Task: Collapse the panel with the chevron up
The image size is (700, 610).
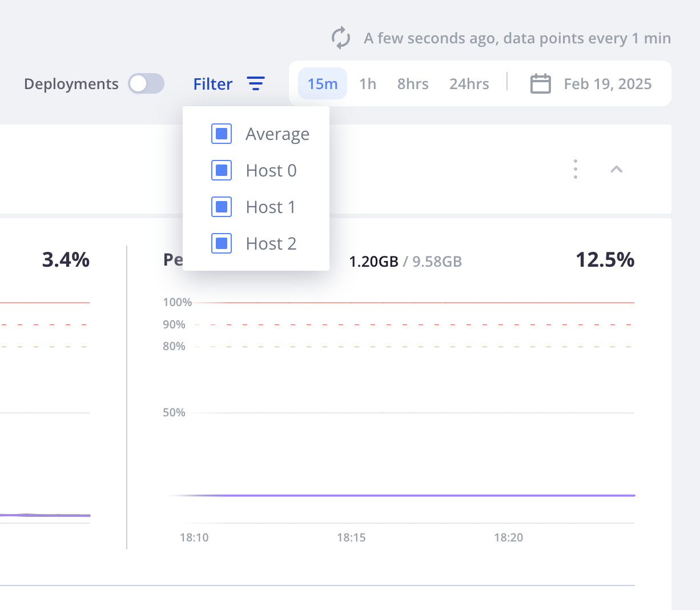Action: coord(616,169)
